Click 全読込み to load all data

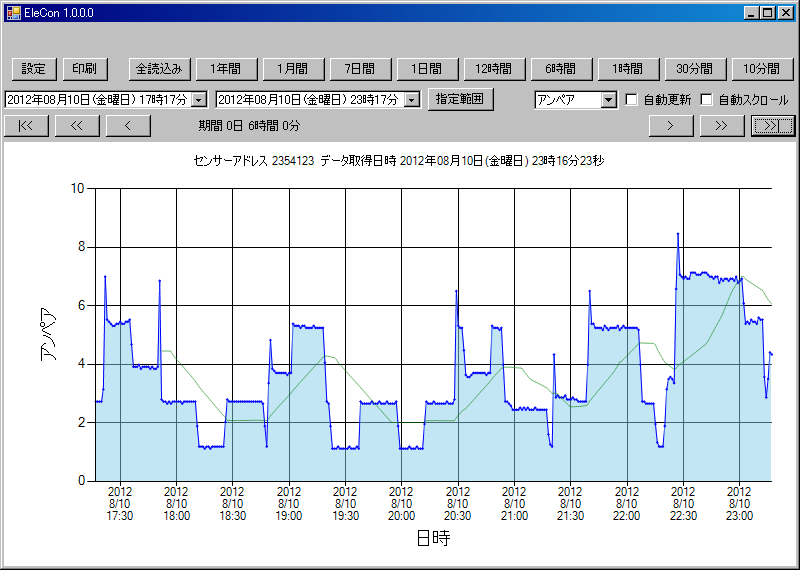click(160, 69)
